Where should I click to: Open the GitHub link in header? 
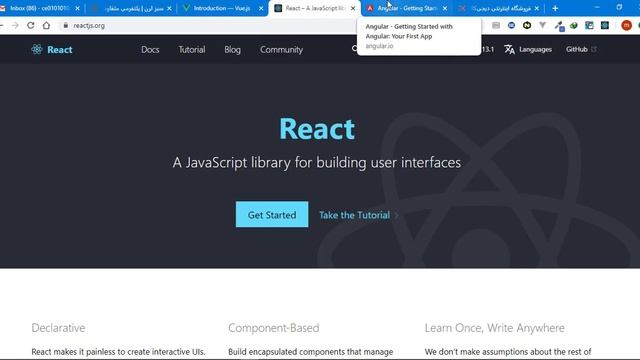pos(576,49)
